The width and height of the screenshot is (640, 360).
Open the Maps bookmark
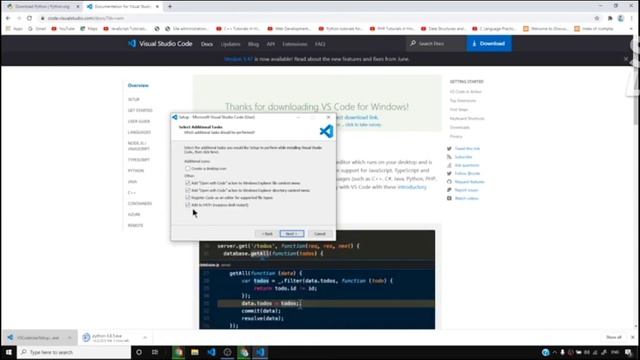point(89,29)
